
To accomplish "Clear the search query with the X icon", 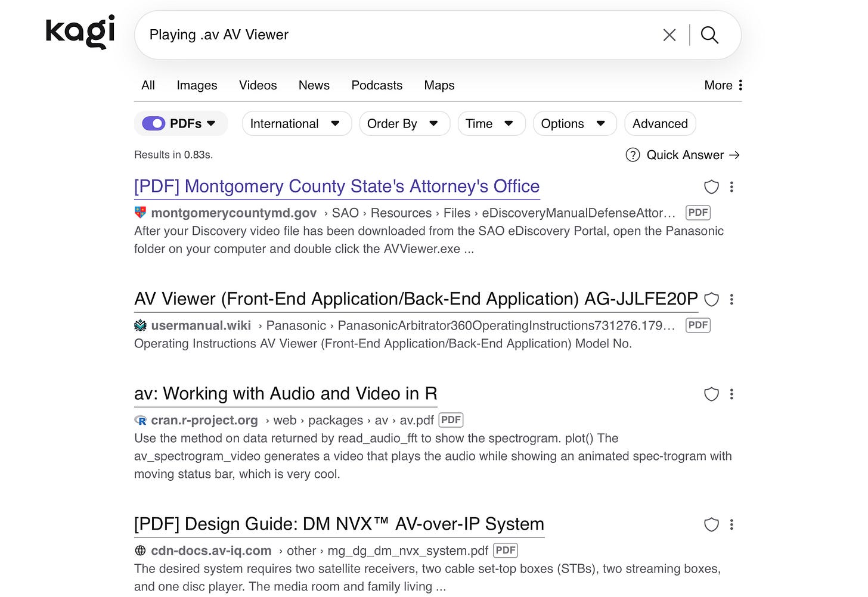I will tap(669, 35).
